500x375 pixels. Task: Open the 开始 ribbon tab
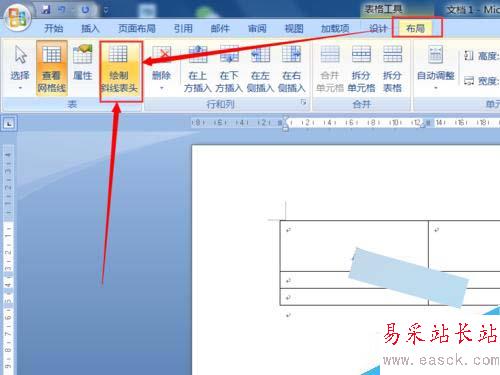click(x=53, y=28)
